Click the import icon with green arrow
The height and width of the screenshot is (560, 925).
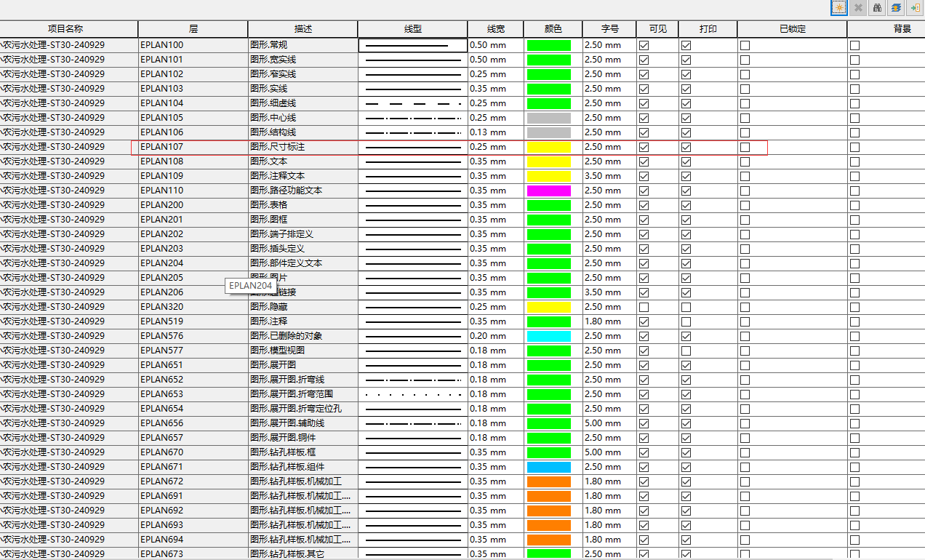coord(915,8)
